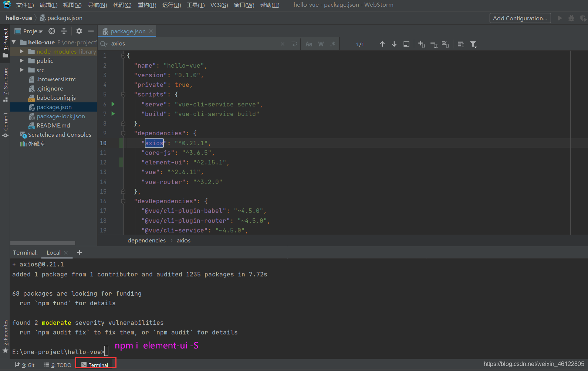Open project panel settings gear
Image resolution: width=588 pixels, height=371 pixels.
[79, 31]
